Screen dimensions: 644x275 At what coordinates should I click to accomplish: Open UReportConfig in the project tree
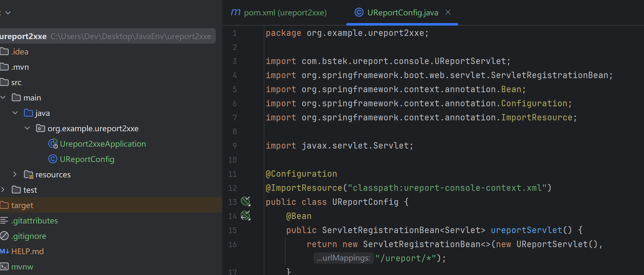click(x=87, y=159)
